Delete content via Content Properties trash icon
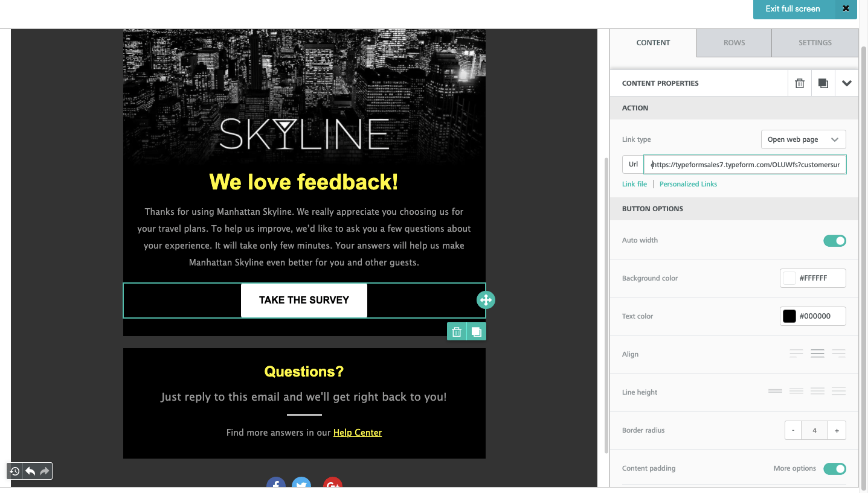868x493 pixels. click(800, 83)
